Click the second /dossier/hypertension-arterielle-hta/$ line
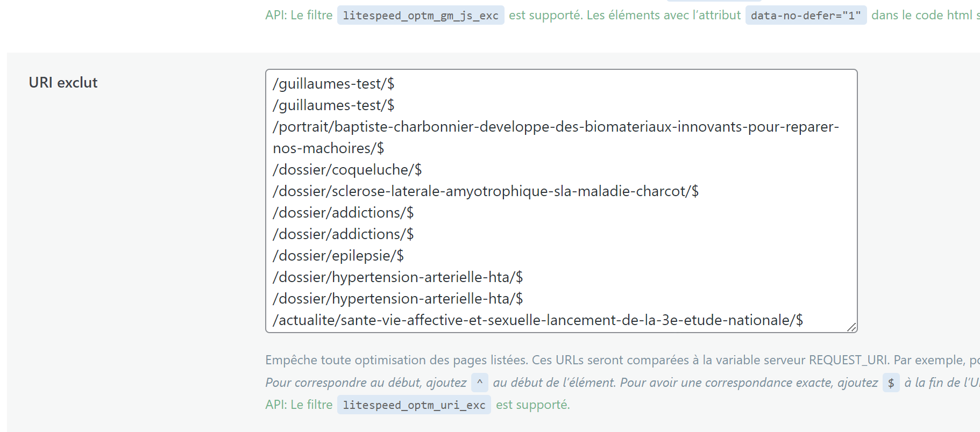 [x=397, y=299]
